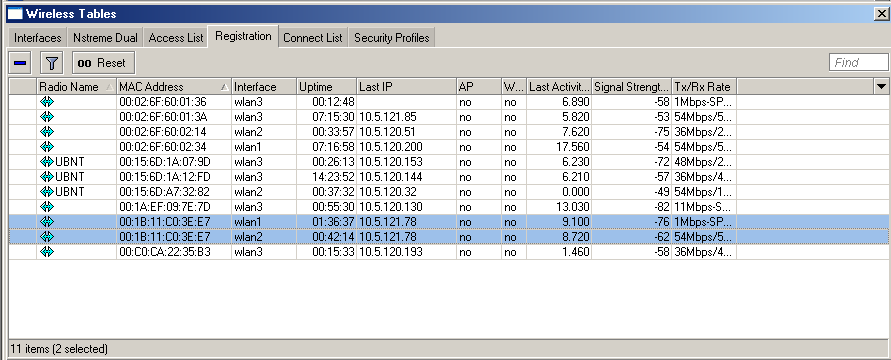The height and width of the screenshot is (360, 891).
Task: Click last activity value 13.030
Action: pyautogui.click(x=572, y=206)
